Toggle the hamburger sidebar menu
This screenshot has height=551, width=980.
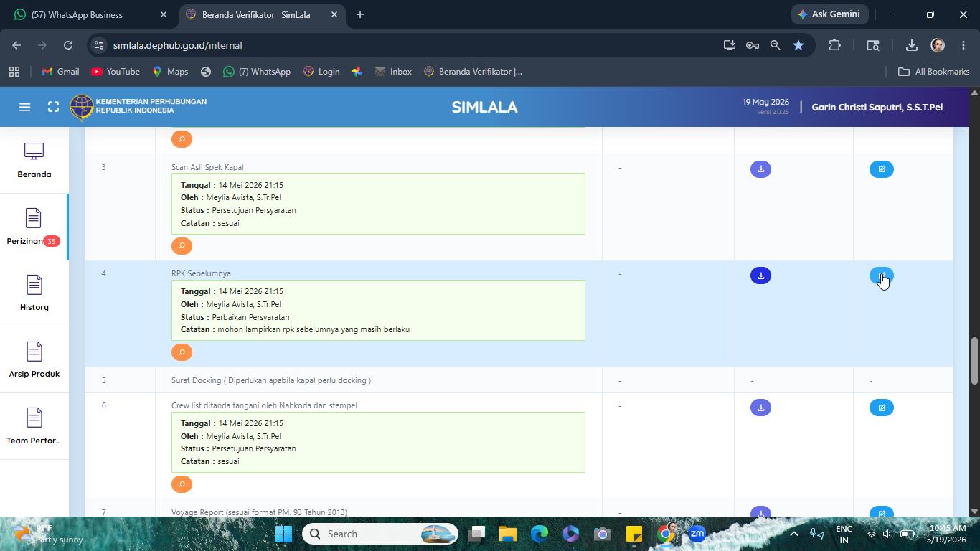click(24, 107)
